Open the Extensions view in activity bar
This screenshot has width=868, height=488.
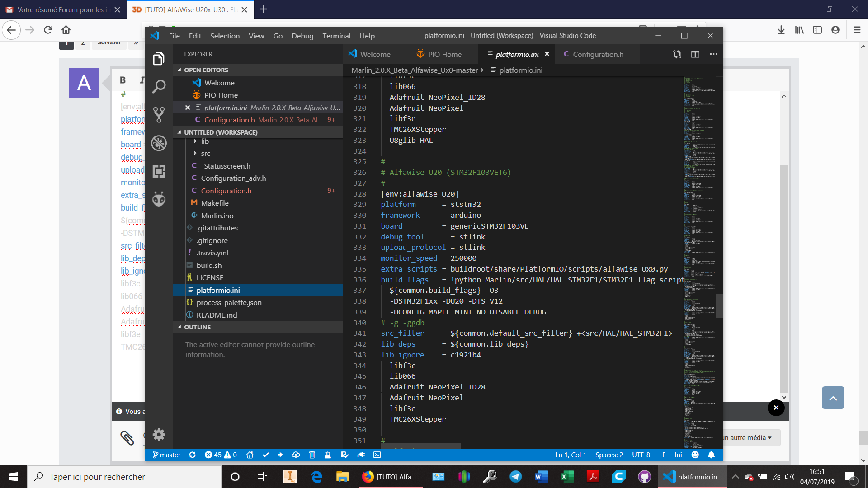pyautogui.click(x=159, y=171)
